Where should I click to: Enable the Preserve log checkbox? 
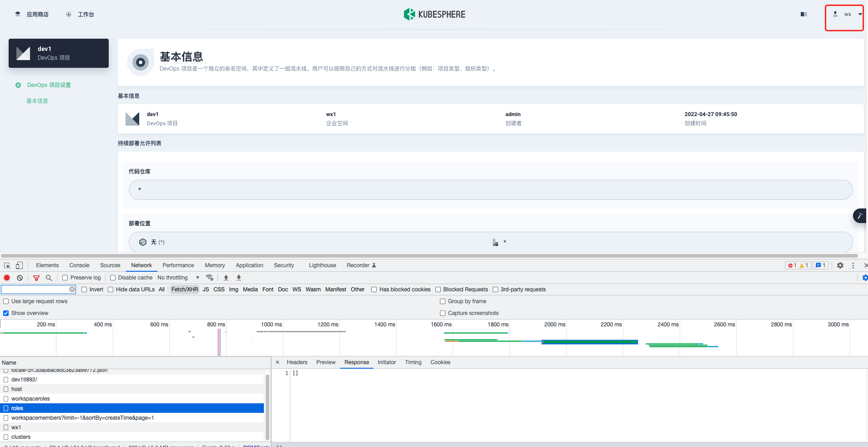point(66,278)
